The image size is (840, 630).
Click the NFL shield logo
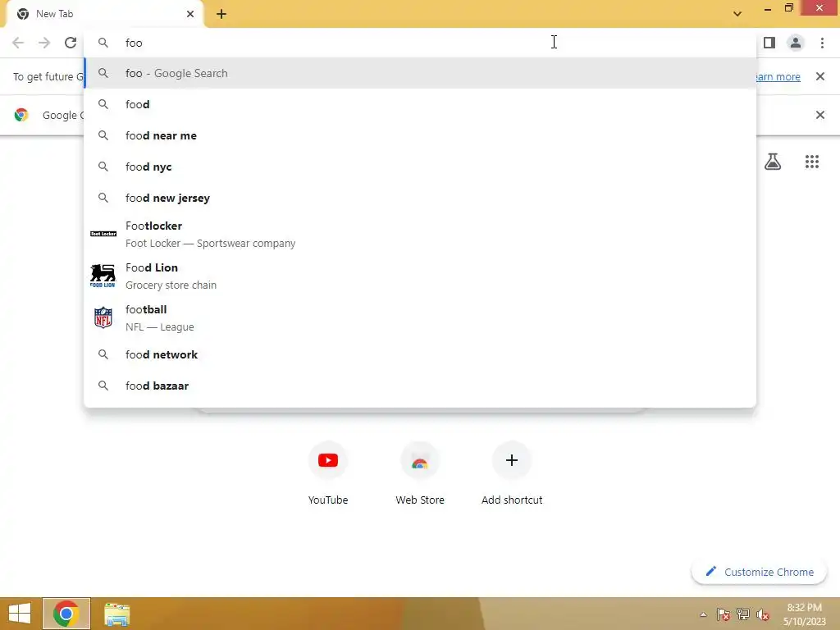(x=103, y=317)
